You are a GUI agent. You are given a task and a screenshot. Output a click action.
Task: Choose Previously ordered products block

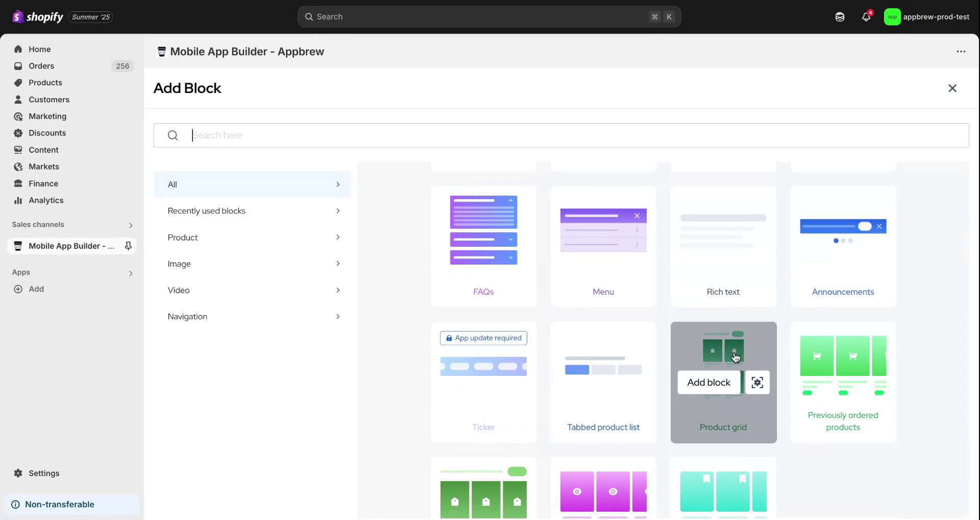(844, 382)
